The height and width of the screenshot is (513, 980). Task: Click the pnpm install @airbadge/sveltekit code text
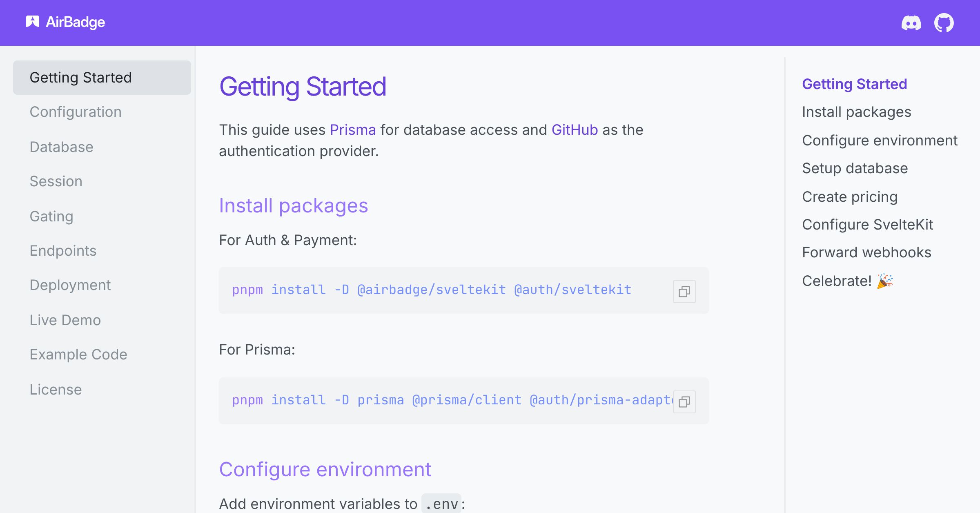click(x=432, y=290)
